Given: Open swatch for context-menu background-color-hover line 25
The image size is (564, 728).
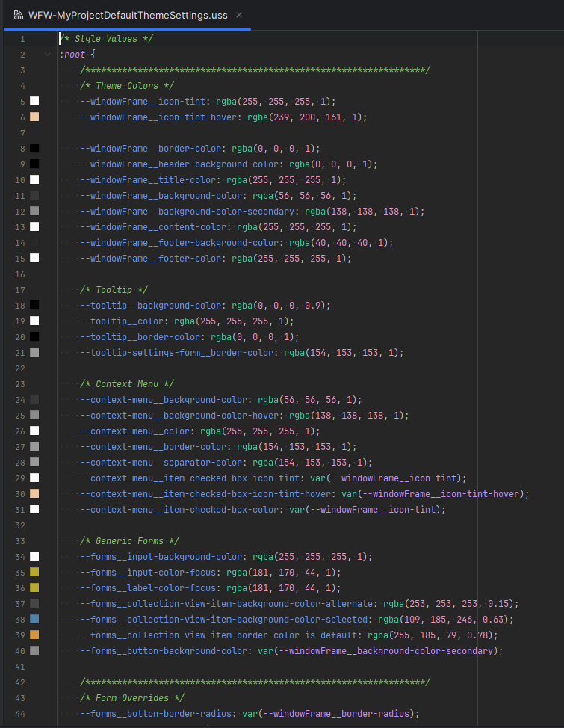Looking at the screenshot, I should coord(34,415).
